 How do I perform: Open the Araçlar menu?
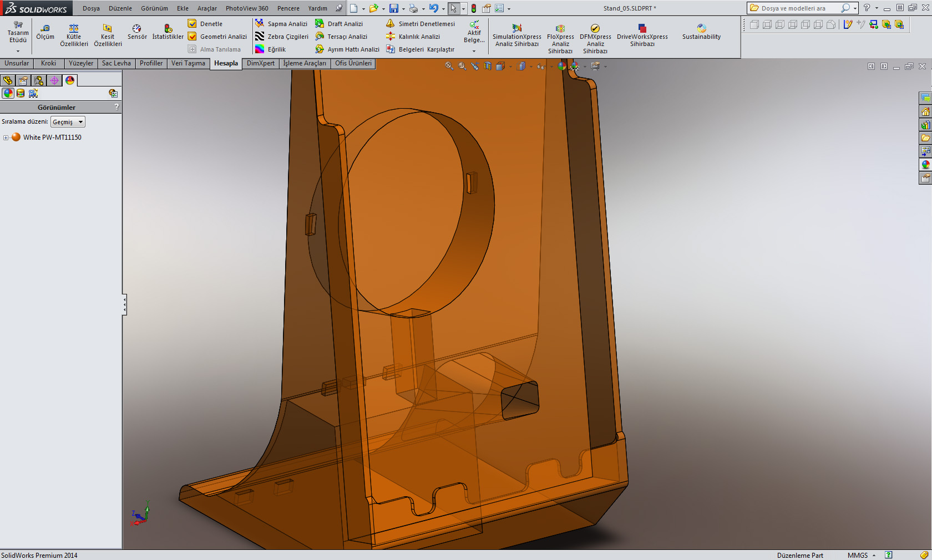[207, 8]
